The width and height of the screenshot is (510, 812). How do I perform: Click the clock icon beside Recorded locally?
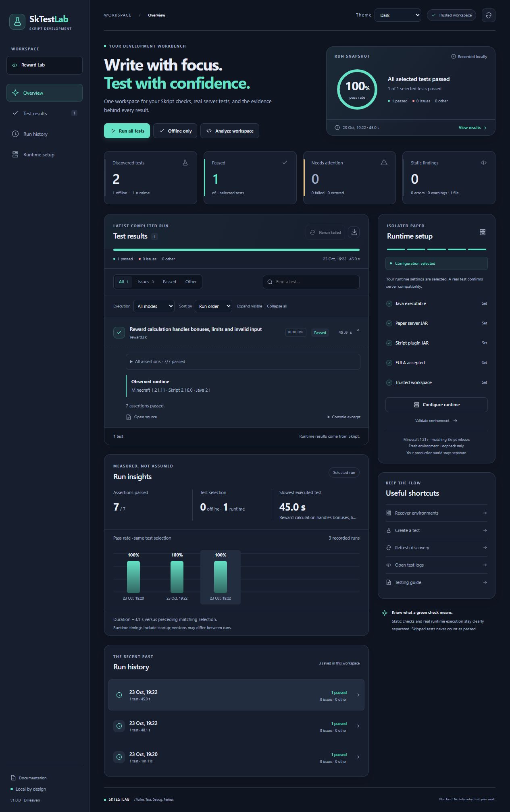point(453,56)
